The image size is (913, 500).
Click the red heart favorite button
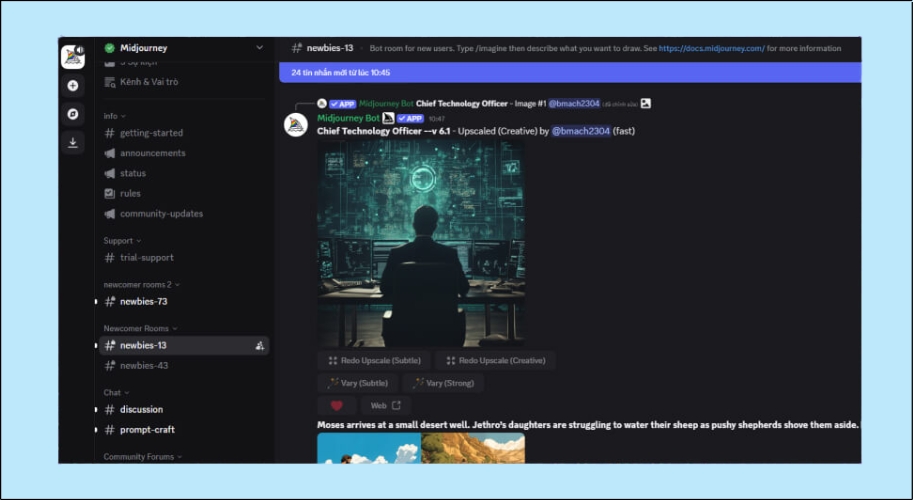tap(336, 405)
